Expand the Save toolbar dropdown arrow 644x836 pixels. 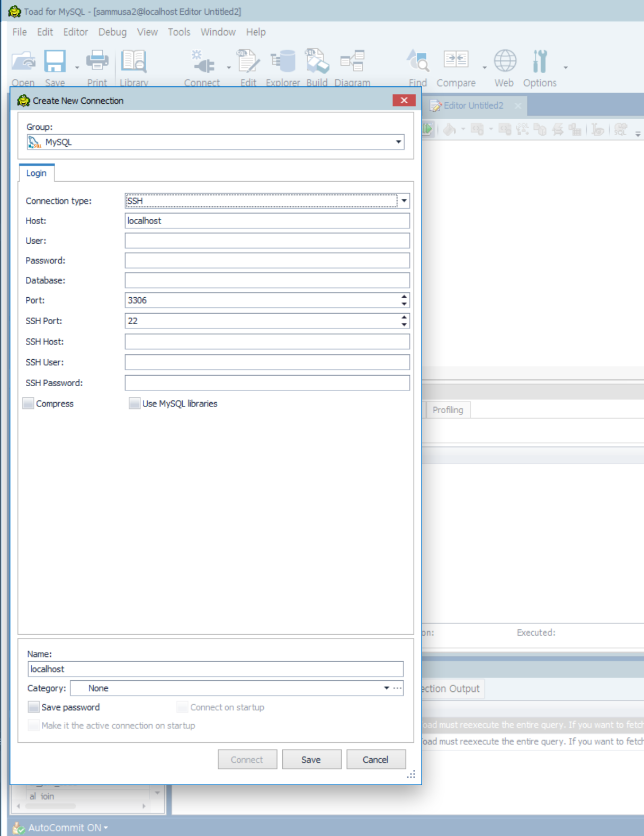77,68
